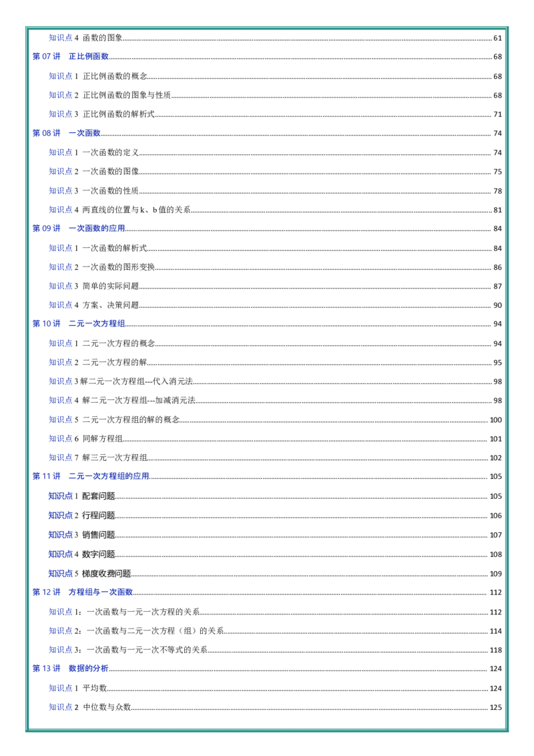Go to 第09讲 一次函数的应用 heading
Viewport: 534px width, 756px height.
click(x=267, y=228)
